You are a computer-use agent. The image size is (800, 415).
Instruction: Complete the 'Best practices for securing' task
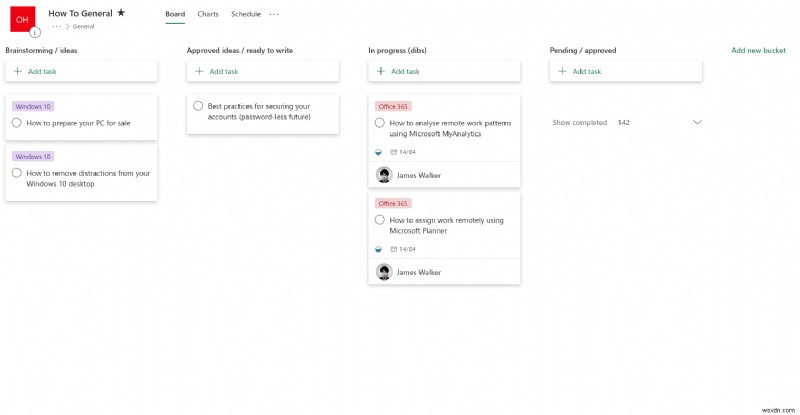click(x=198, y=106)
